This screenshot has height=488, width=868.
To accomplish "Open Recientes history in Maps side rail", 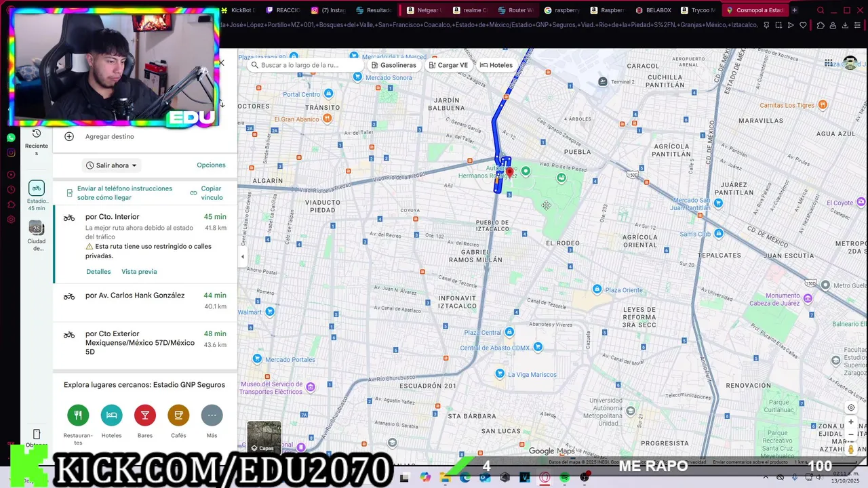I will click(x=37, y=140).
